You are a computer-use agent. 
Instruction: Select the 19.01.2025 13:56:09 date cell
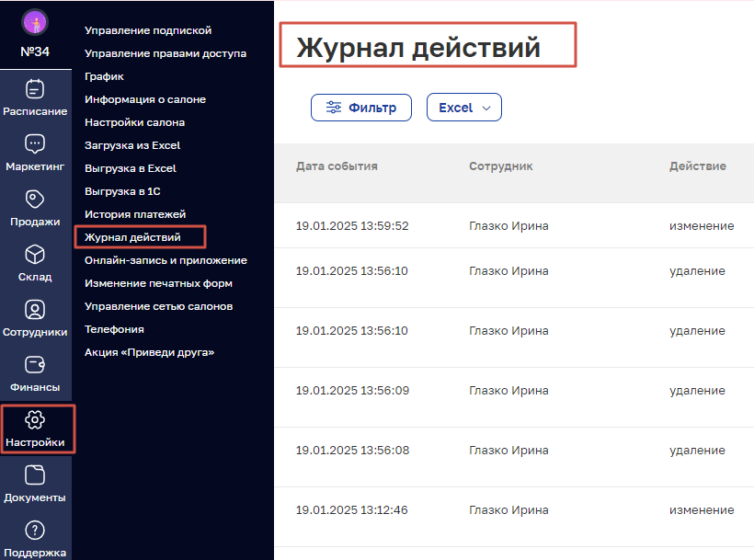tap(352, 390)
